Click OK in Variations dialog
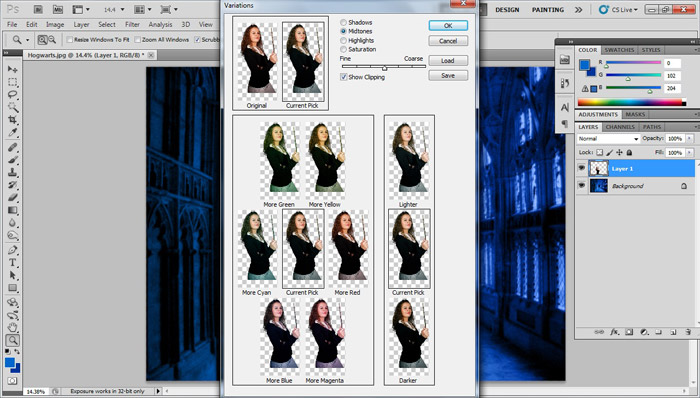 (448, 26)
